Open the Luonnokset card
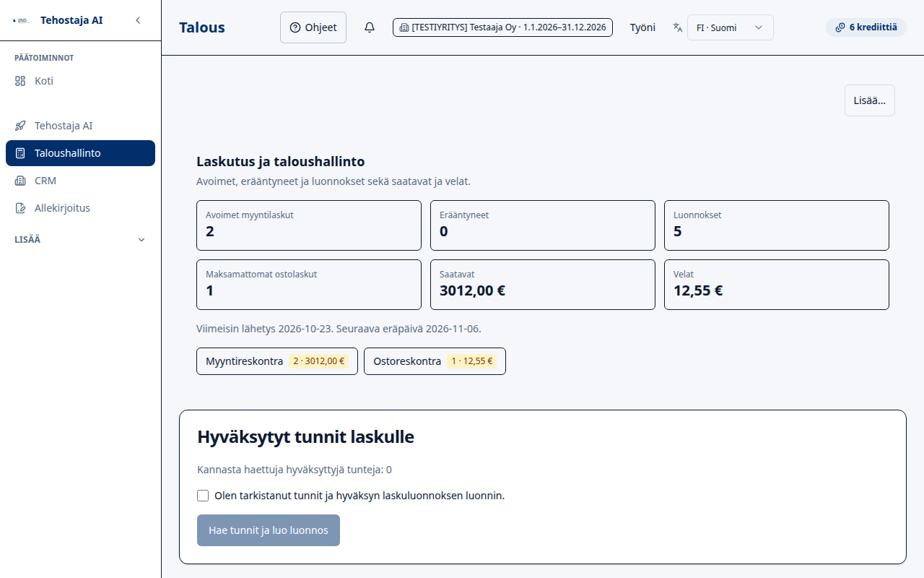Viewport: 924px width, 578px height. [x=777, y=225]
